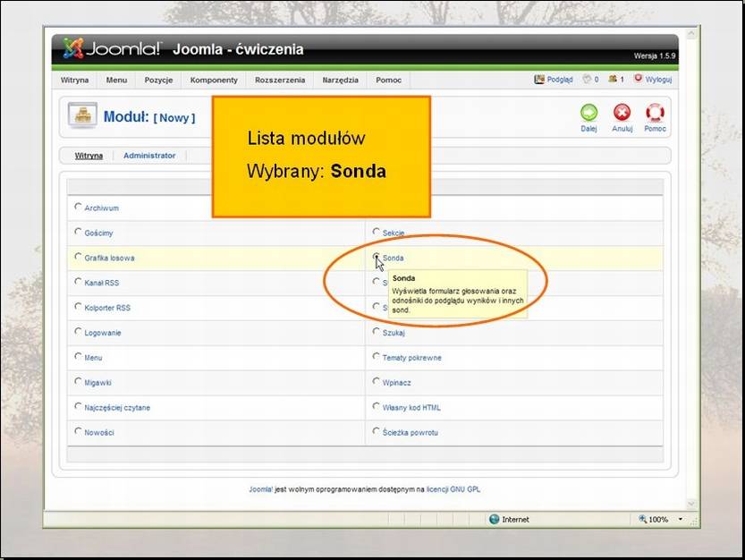Click the Sonda module name link
Viewport: 745px width, 560px height.
click(393, 259)
